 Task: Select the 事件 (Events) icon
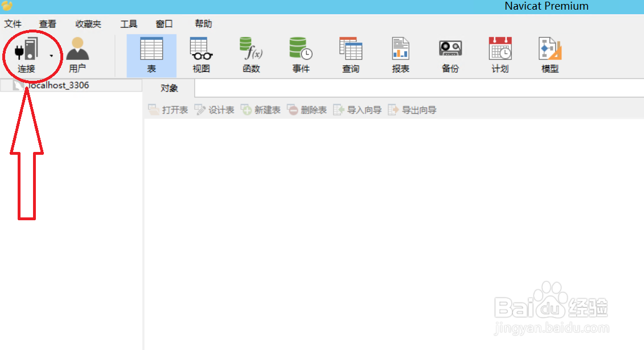[x=301, y=54]
